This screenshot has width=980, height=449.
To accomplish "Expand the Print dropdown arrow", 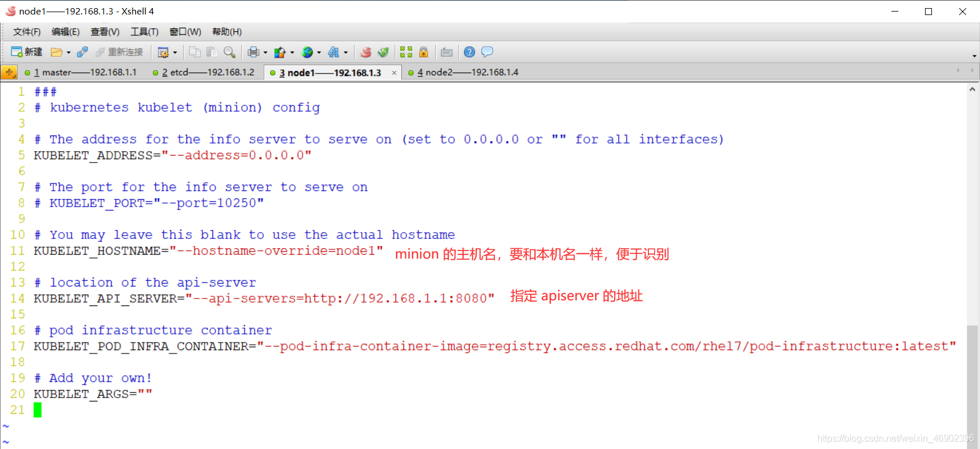I will coord(265,53).
